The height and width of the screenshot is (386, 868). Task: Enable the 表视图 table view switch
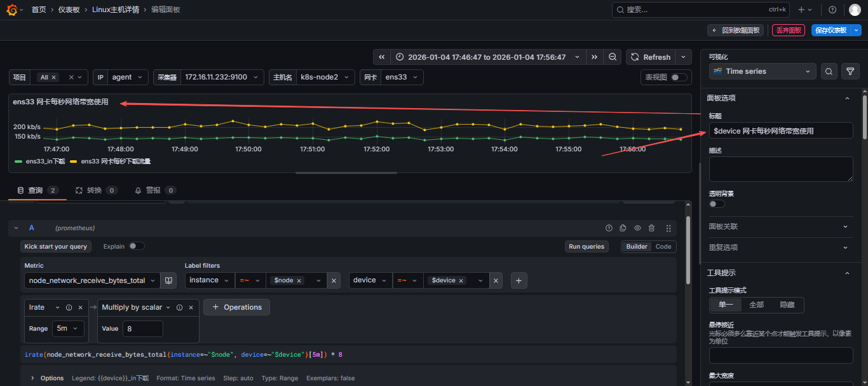[679, 78]
